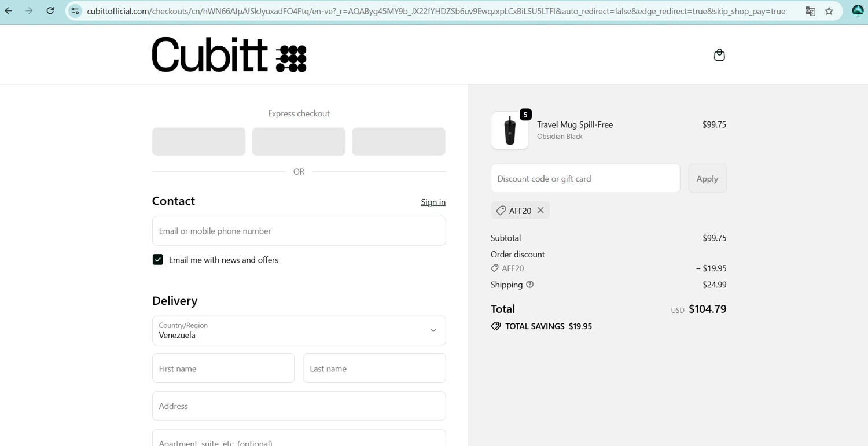Open the browser profile avatar
The height and width of the screenshot is (446, 868).
coord(858,10)
